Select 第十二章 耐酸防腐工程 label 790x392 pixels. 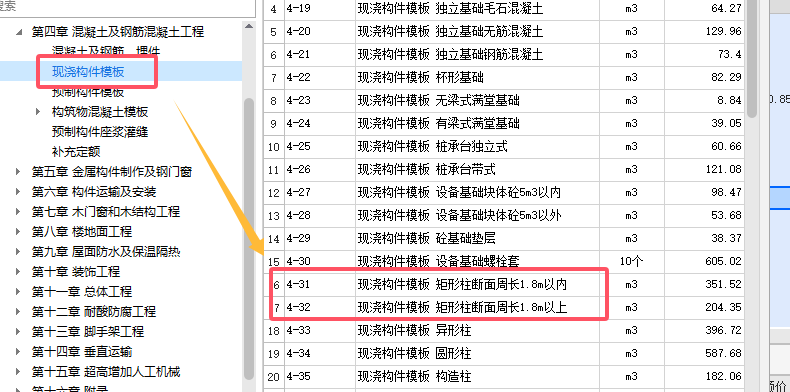coord(94,312)
